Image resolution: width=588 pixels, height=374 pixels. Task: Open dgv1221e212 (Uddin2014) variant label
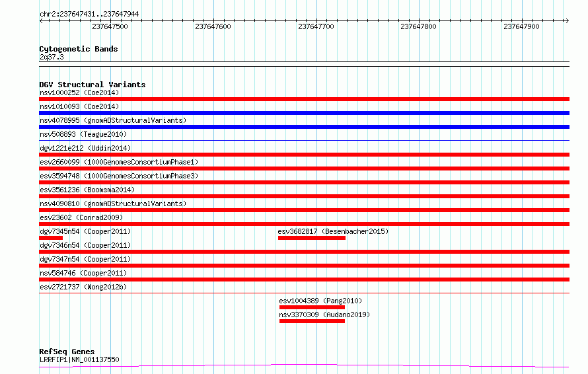point(85,148)
